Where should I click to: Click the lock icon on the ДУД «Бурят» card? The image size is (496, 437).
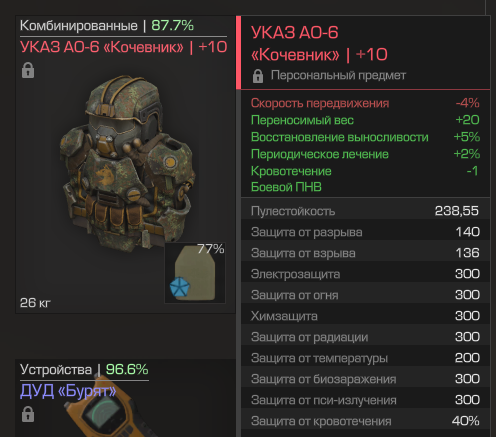(28, 414)
